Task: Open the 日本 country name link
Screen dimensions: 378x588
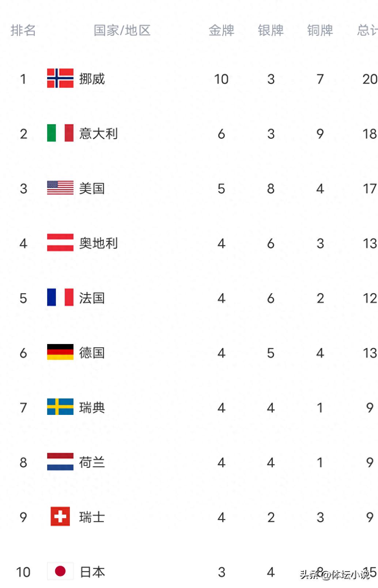Action: pyautogui.click(x=92, y=572)
